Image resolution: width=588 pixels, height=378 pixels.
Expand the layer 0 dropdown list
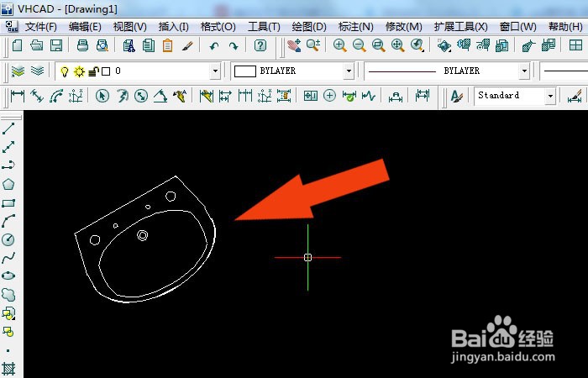point(215,71)
